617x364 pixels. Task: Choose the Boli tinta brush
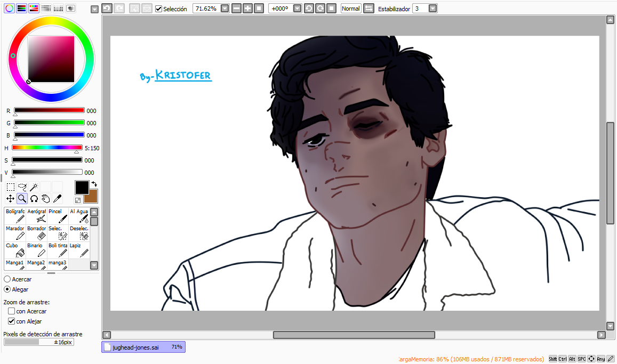coord(58,250)
